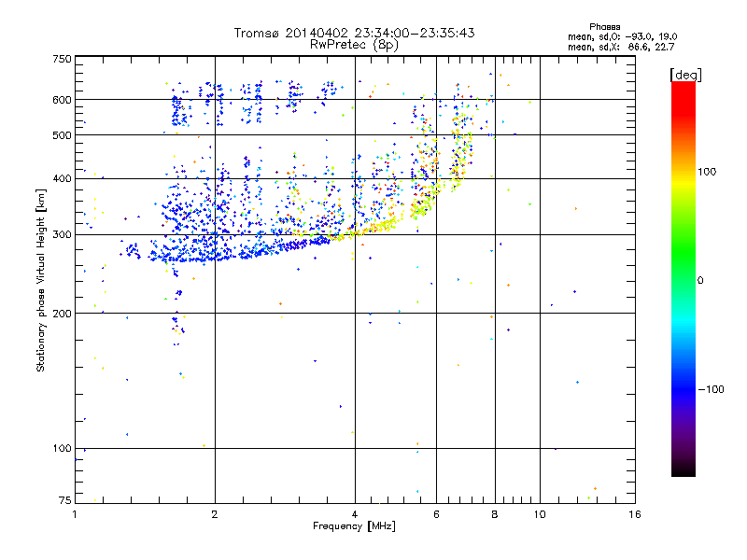Image resolution: width=747 pixels, height=560 pixels.
Task: Click the subtitle 'RwPretec (8p)'
Action: [354, 45]
